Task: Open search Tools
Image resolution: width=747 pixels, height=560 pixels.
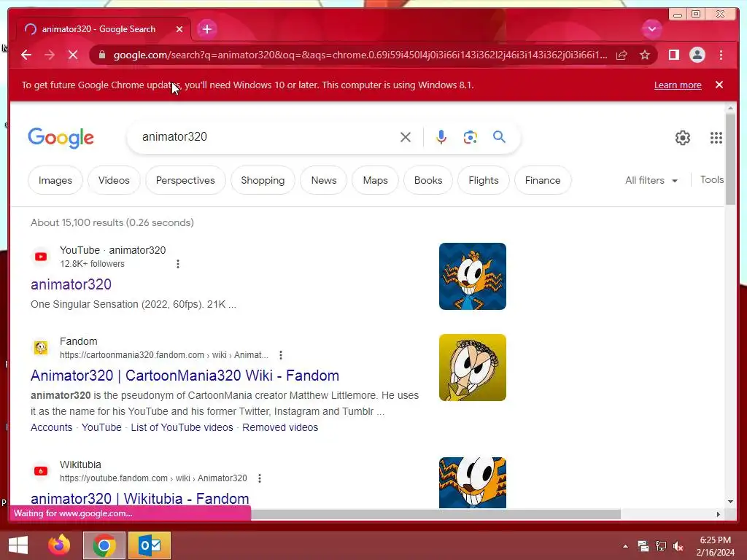Action: click(x=712, y=180)
